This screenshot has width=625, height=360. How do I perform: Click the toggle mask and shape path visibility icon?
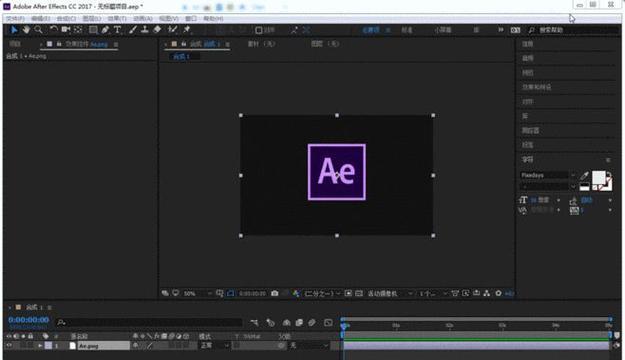tap(230, 293)
